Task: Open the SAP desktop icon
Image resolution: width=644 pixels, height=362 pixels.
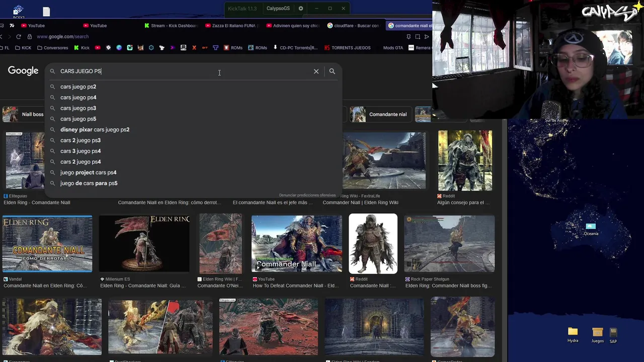Action: 613,335
